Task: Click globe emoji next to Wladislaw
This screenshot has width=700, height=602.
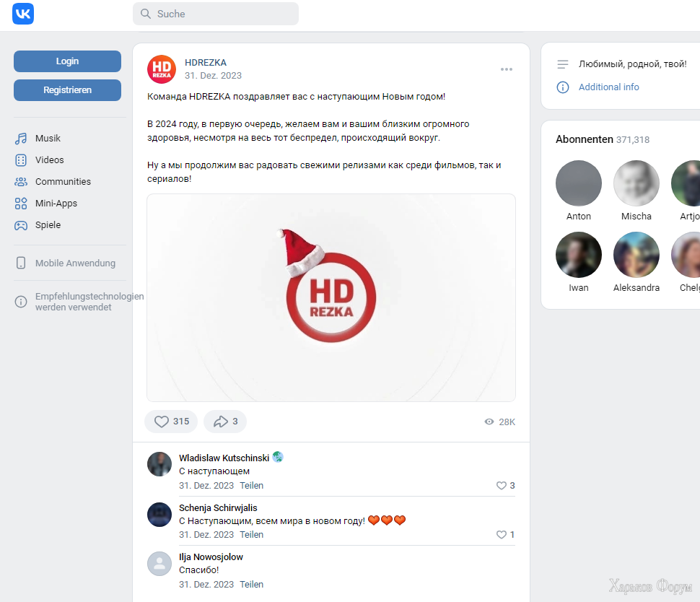Action: 278,457
